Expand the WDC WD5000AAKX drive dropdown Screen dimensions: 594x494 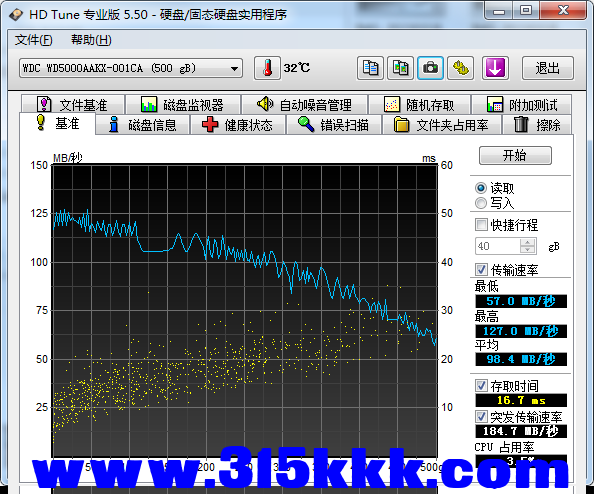coord(234,69)
